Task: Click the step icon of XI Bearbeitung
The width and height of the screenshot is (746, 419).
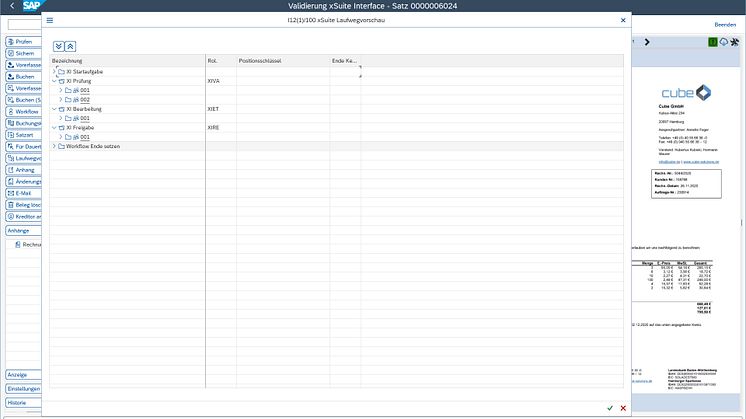Action: tap(61, 109)
